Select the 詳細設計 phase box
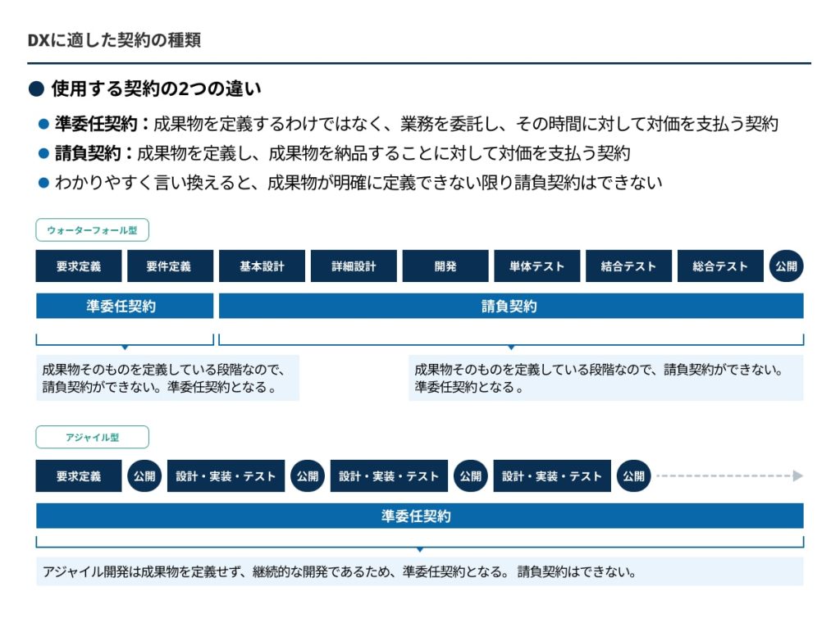 pos(354,266)
